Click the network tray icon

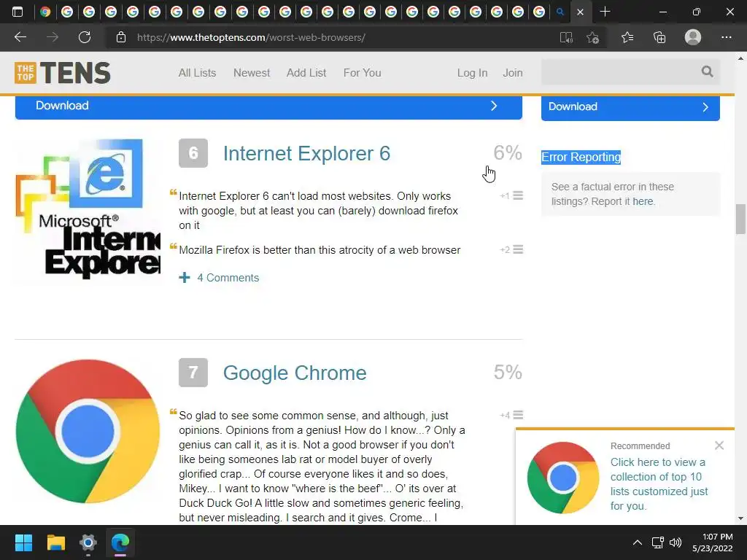coord(658,542)
